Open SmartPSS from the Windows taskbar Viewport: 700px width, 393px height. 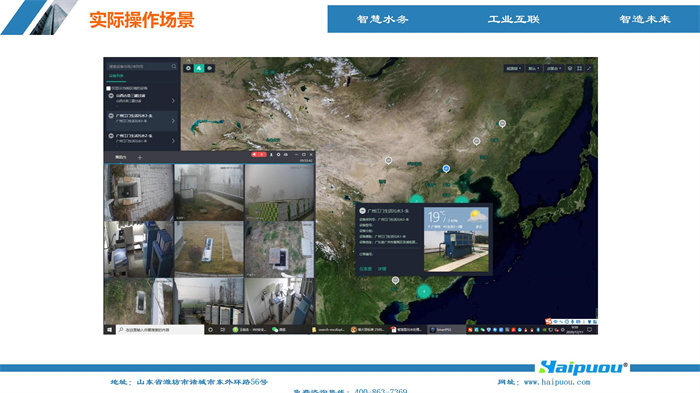[x=446, y=330]
